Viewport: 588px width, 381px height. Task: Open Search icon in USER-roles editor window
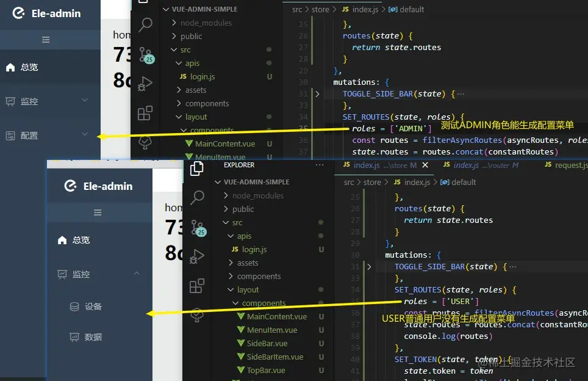click(197, 197)
